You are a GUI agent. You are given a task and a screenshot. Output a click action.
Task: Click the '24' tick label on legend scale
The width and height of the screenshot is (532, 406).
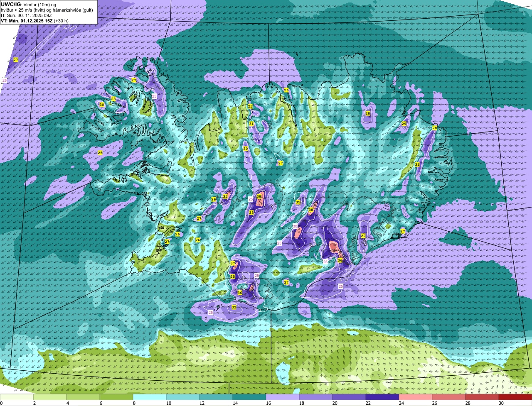click(x=401, y=403)
